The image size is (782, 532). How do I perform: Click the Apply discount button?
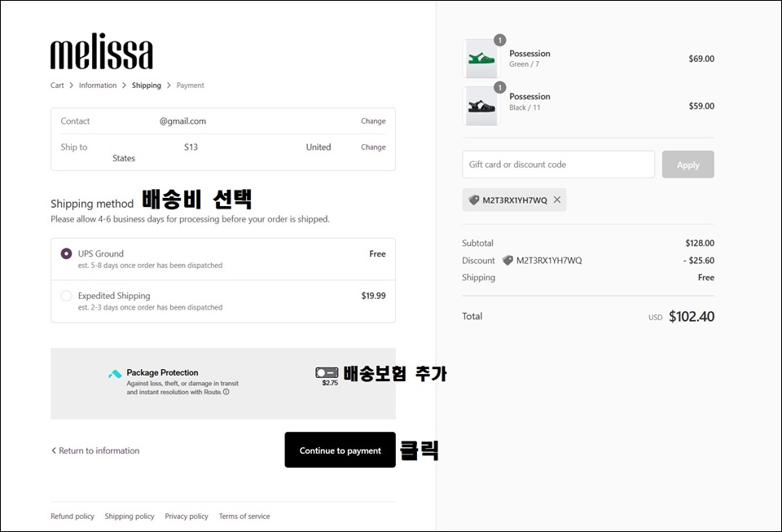(x=688, y=165)
